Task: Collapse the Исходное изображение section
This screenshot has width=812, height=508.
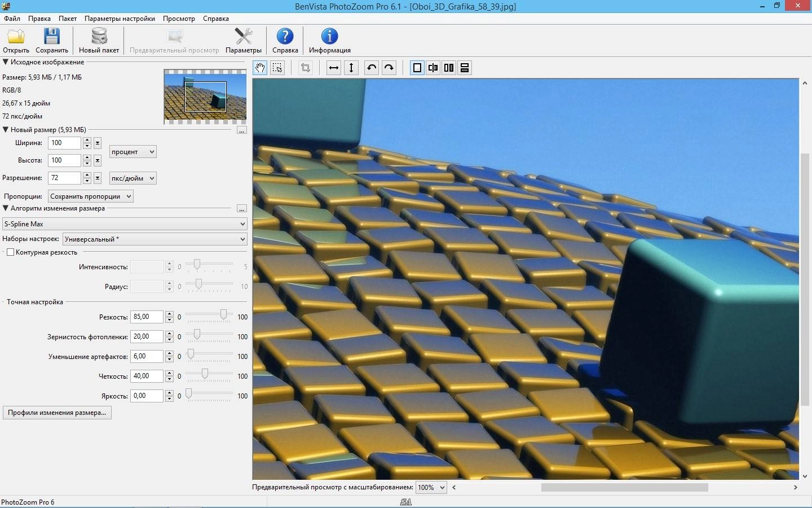Action: coord(6,62)
